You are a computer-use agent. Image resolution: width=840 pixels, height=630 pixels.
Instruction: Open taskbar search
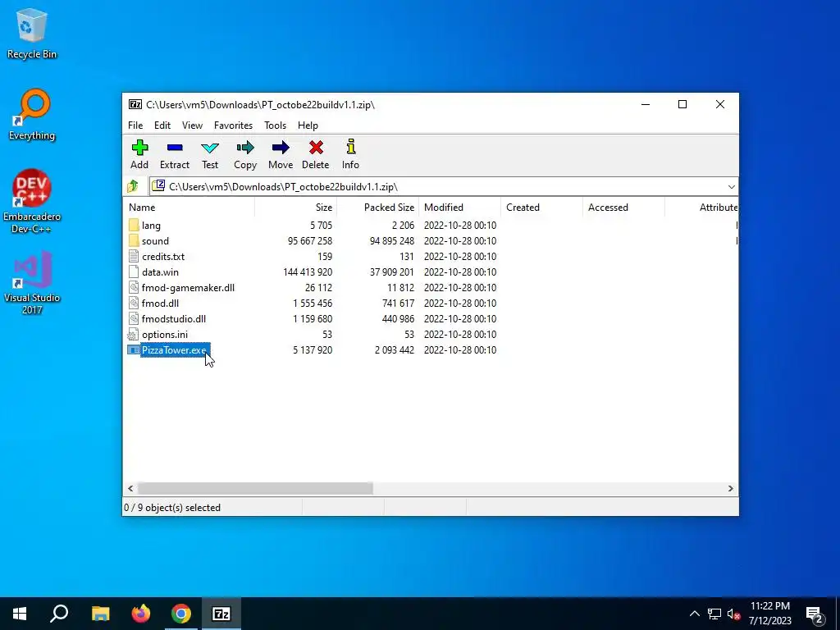coord(59,614)
